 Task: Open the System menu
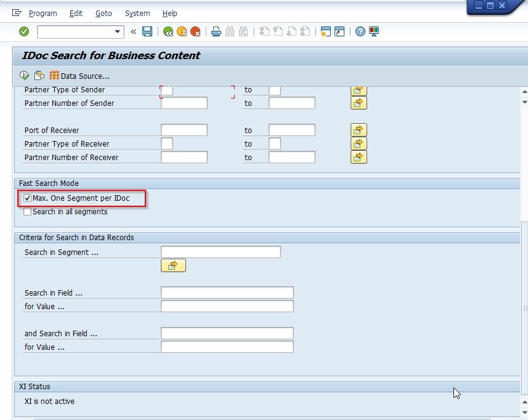137,13
